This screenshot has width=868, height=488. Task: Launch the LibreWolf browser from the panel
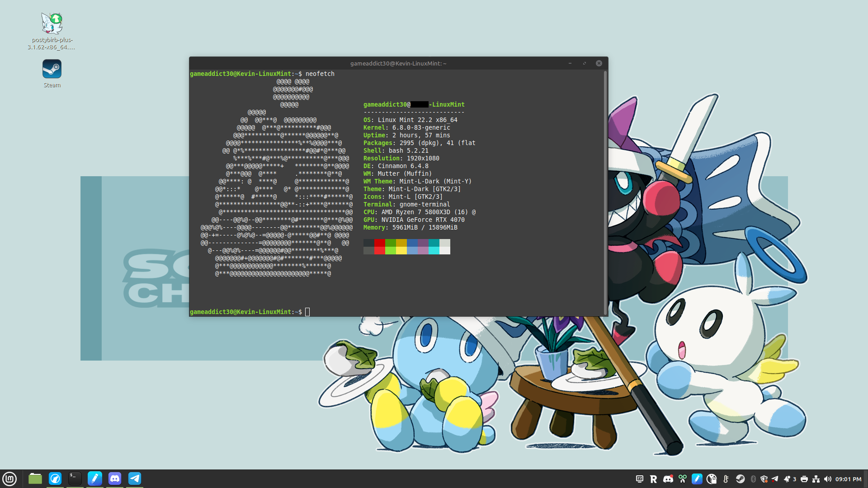click(x=55, y=479)
